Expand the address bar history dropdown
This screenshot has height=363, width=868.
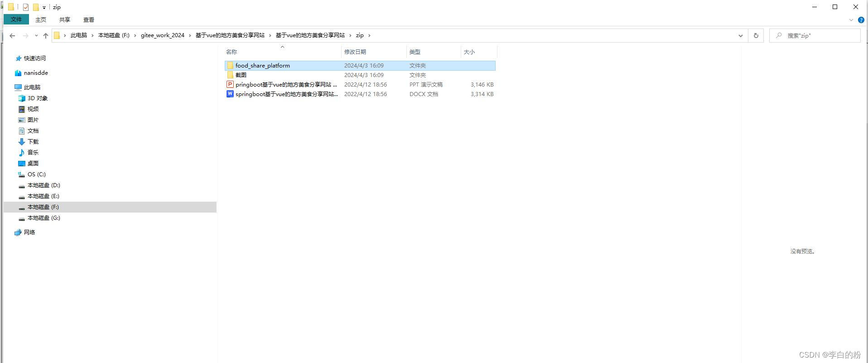click(741, 35)
